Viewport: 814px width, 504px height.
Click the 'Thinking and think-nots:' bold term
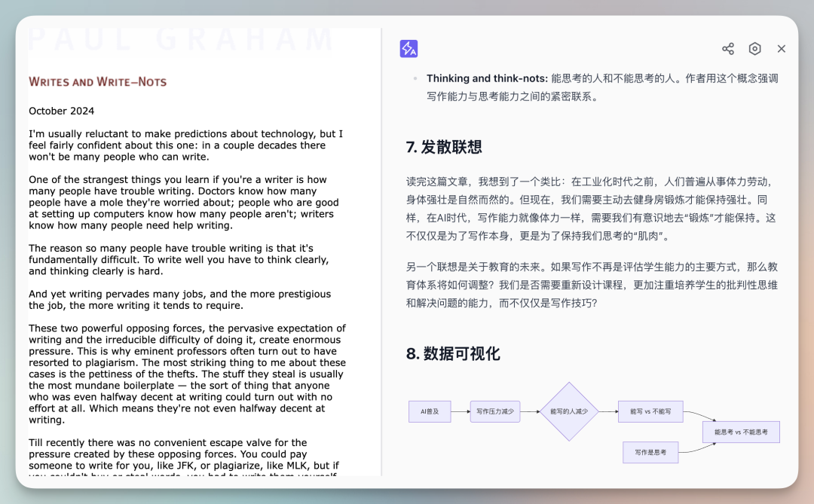pos(487,78)
